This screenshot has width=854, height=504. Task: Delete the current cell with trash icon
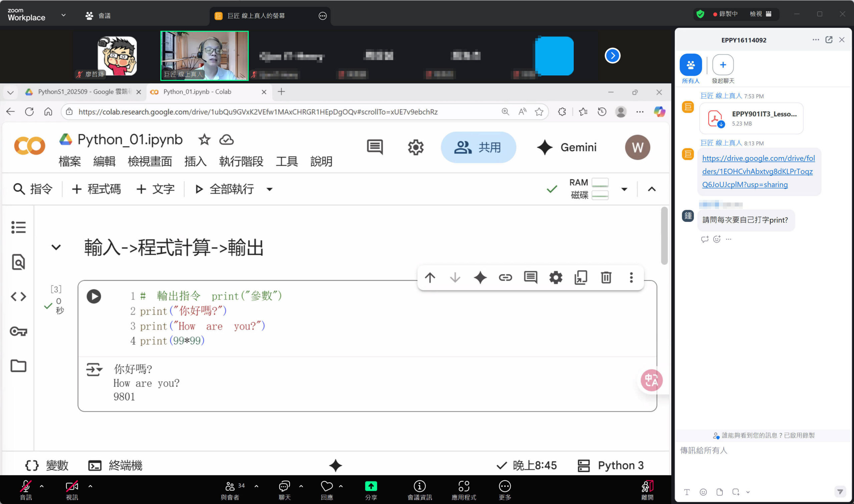click(606, 278)
